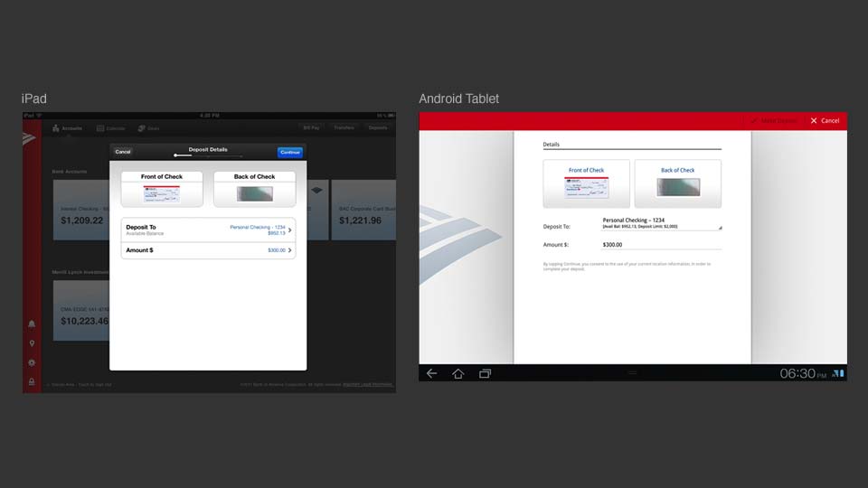The width and height of the screenshot is (868, 488).
Task: Select the $1,221.96 corporate card account on iPad
Action: click(363, 210)
